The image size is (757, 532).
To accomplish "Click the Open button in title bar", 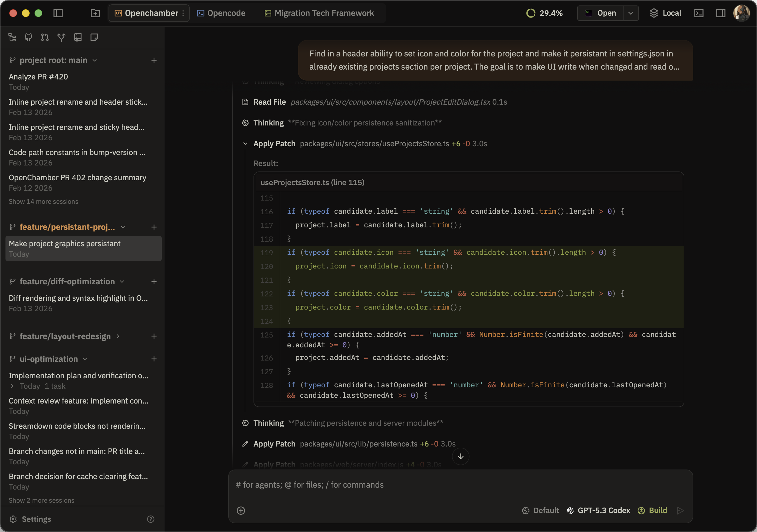I will 601,13.
